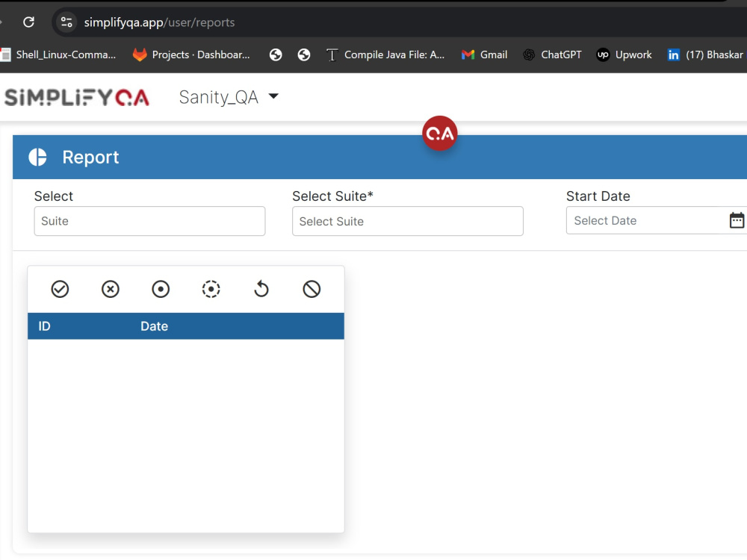Open the LinkedIn (17) Bhaskar bookmark
Image resolution: width=747 pixels, height=560 pixels.
(x=705, y=55)
